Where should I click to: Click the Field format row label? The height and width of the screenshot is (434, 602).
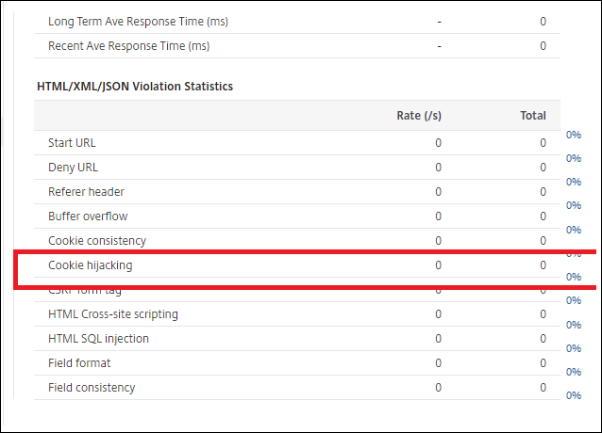point(79,363)
